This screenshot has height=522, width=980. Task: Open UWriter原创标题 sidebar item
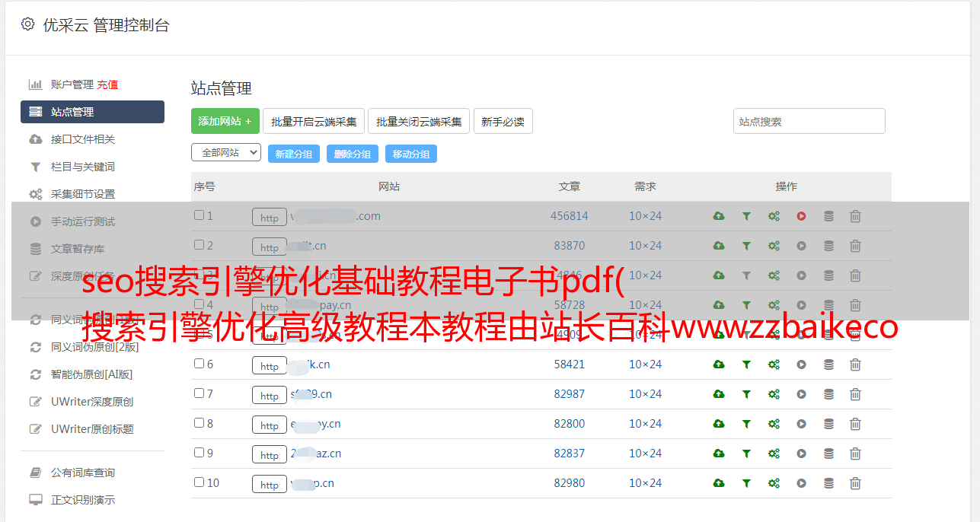[92, 429]
